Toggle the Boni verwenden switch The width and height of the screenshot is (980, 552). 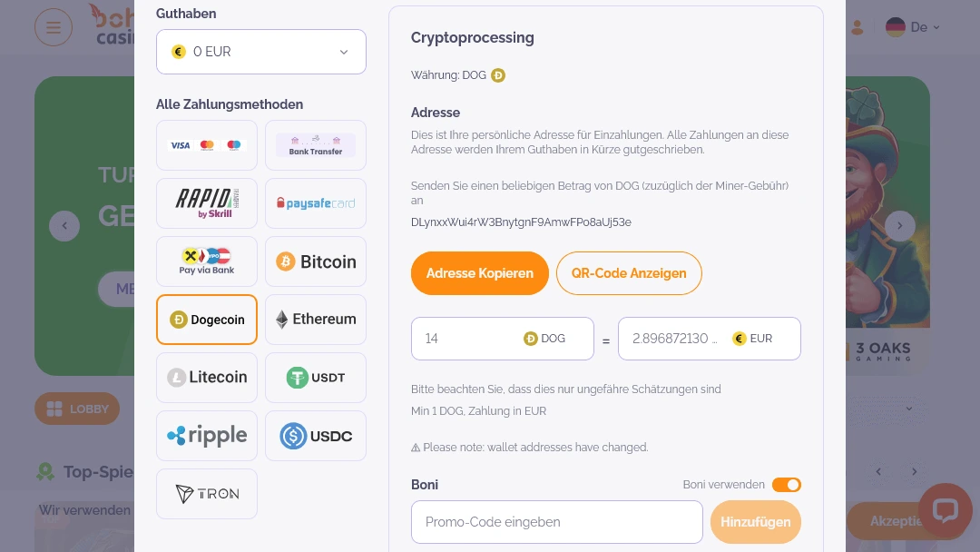[x=786, y=485]
